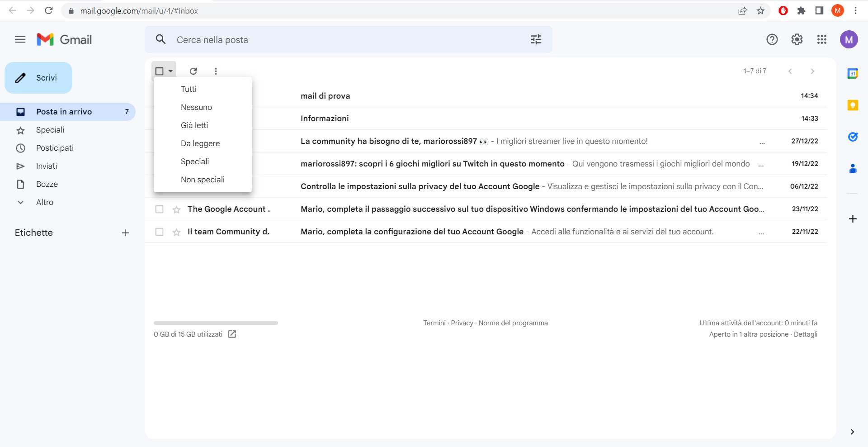
Task: Select the checkbox for The Google Account email
Action: coord(159,209)
